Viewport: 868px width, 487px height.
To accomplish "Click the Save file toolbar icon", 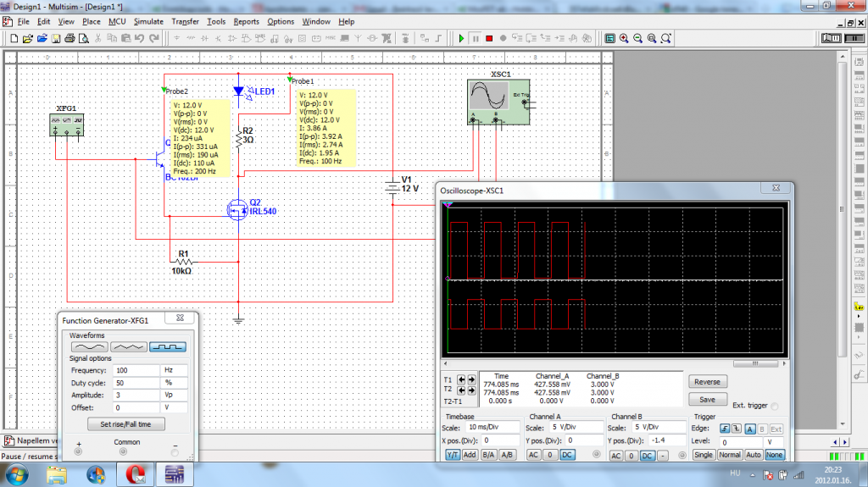I will pyautogui.click(x=56, y=38).
